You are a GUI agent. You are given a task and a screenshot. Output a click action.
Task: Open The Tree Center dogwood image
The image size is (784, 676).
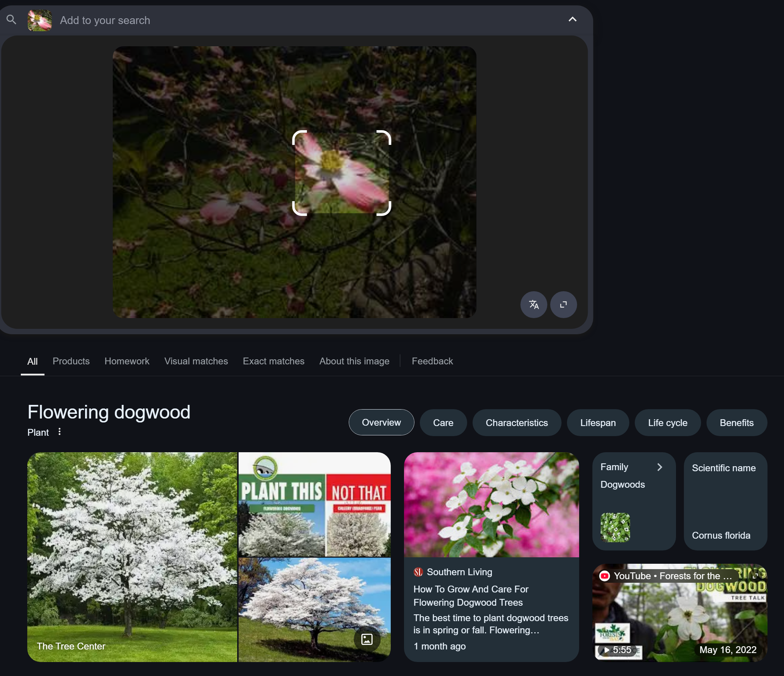(132, 557)
